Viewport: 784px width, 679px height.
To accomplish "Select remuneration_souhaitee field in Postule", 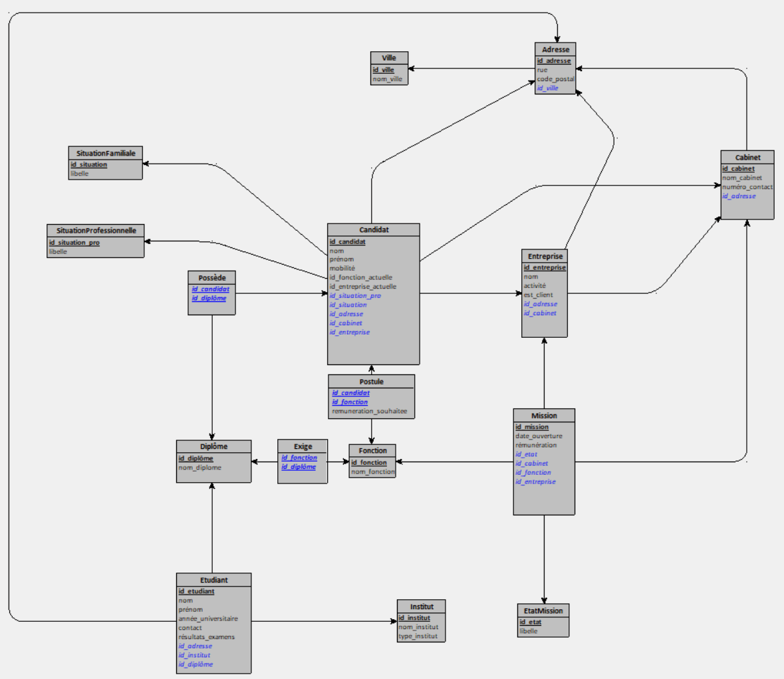I will point(369,411).
